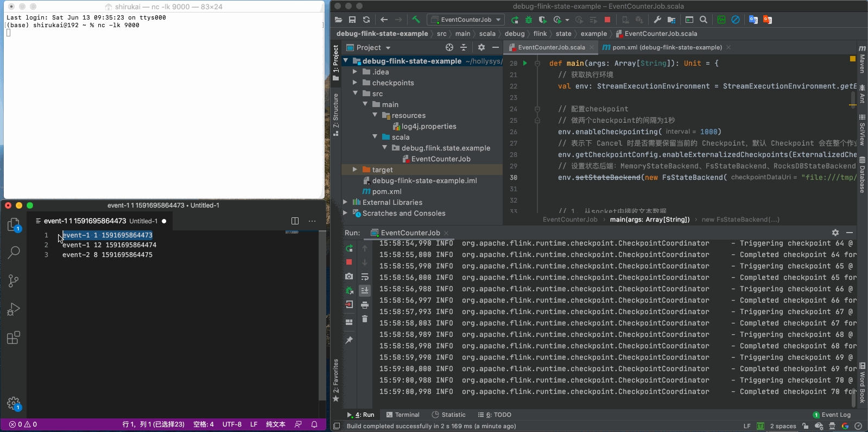Screen dimensions: 868x432
Task: Open VS Code Source Control icon
Action: pyautogui.click(x=14, y=281)
